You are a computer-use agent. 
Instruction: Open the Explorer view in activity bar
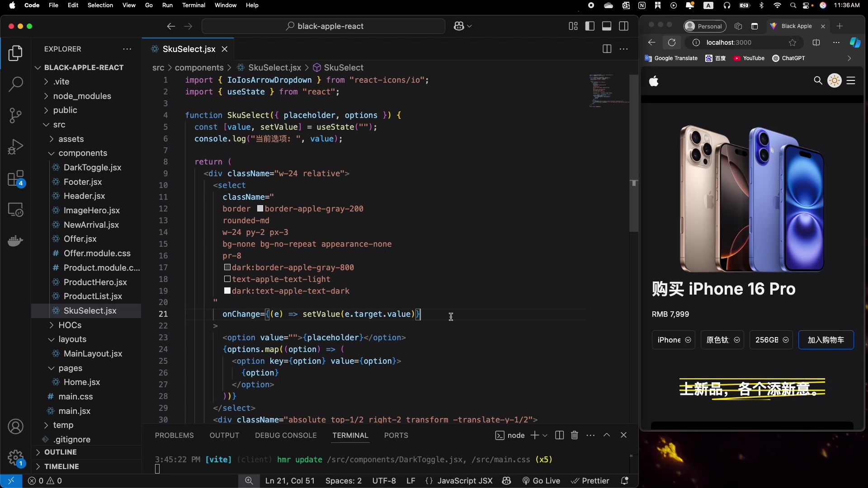[x=15, y=53]
